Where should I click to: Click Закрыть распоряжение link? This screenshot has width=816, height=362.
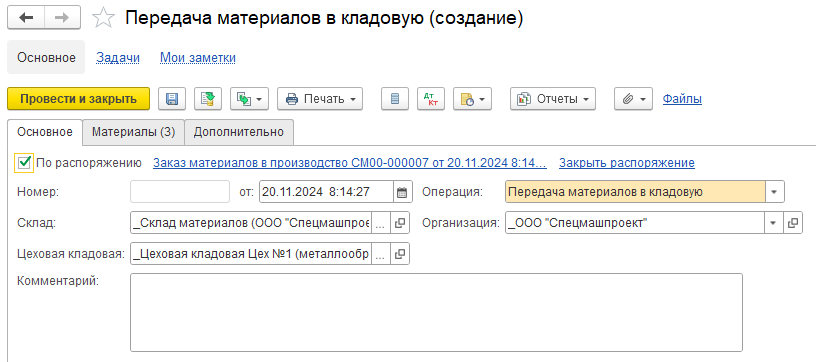[627, 163]
